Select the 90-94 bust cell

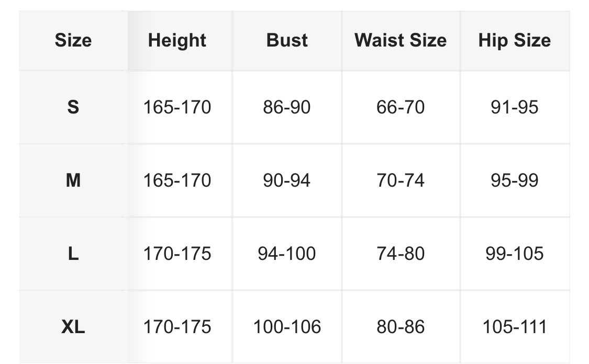click(x=287, y=180)
